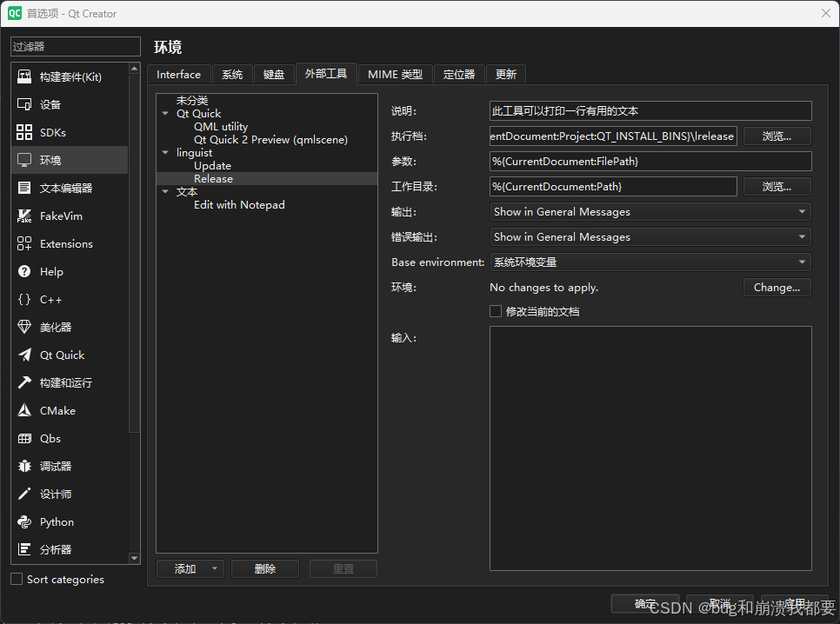Select Qt Quick 2 Preview (qmlscene) item

click(270, 140)
